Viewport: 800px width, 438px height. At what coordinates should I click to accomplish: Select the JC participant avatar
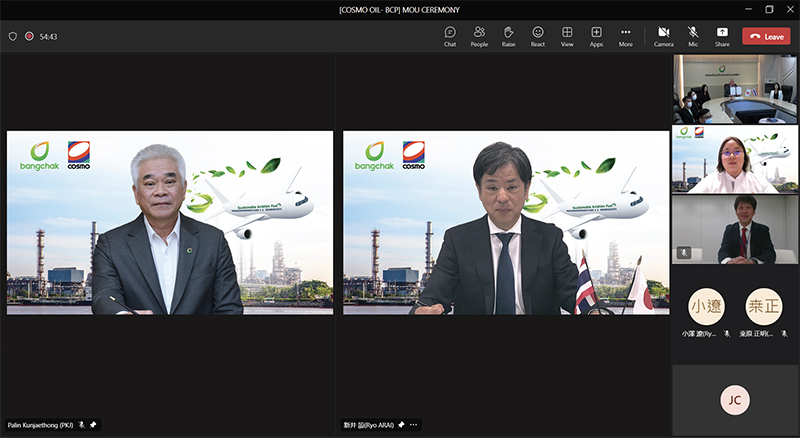(x=734, y=400)
